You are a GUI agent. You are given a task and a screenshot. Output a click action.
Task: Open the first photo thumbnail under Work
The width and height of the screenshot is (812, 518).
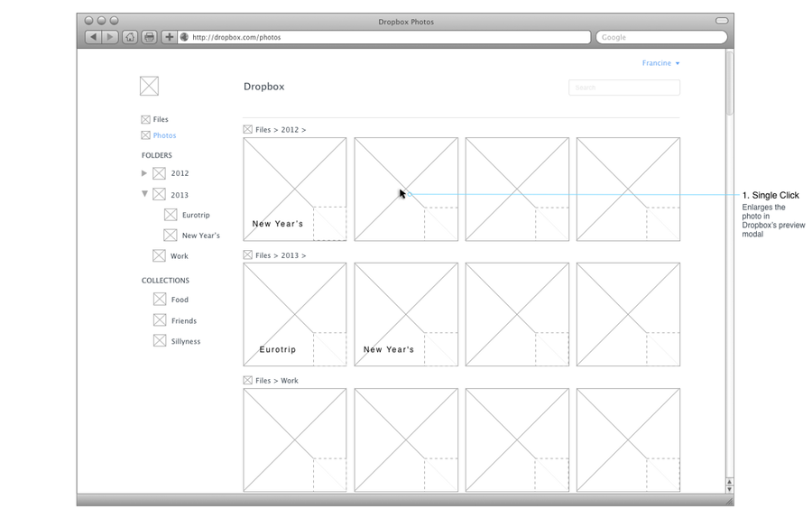tap(295, 439)
